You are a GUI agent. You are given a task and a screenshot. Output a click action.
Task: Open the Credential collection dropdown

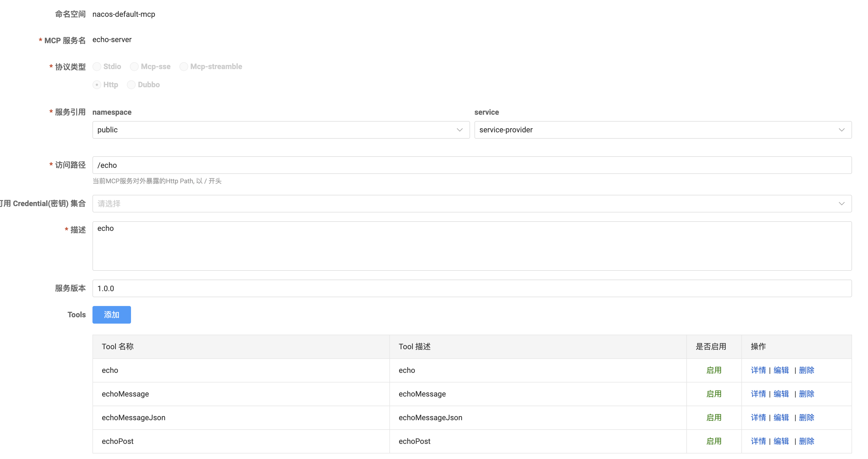[472, 204]
